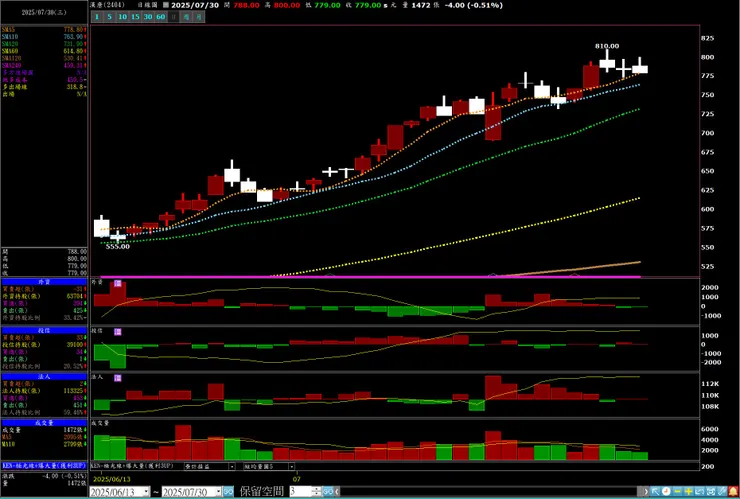Screen dimensions: 740x499
Task: Click the last white candlestick on chart
Action: [x=640, y=69]
